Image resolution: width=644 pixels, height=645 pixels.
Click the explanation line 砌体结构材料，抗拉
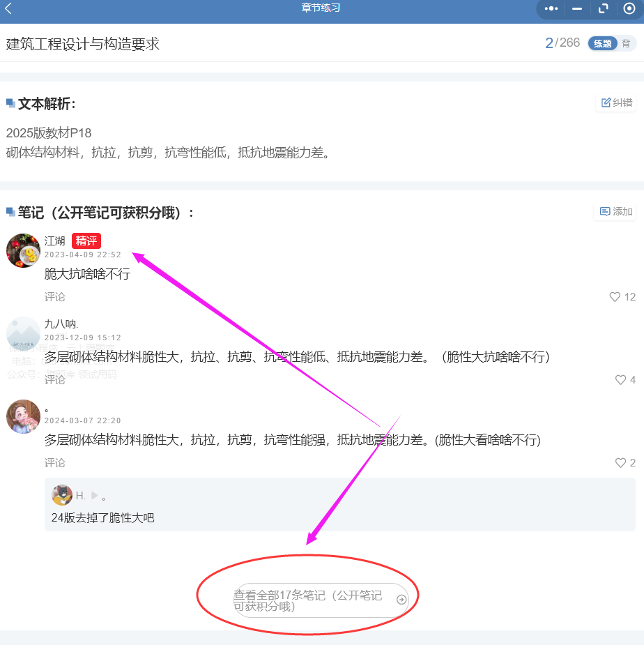169,153
